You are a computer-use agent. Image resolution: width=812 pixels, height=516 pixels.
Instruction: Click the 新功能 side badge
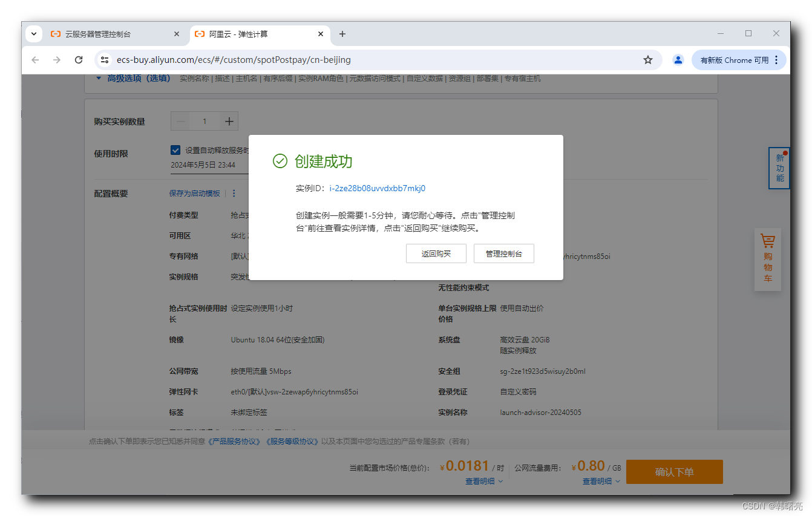coord(779,168)
